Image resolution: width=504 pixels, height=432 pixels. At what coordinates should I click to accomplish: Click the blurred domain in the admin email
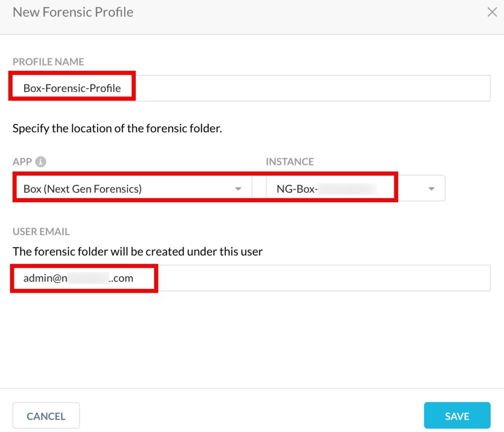tap(88, 278)
